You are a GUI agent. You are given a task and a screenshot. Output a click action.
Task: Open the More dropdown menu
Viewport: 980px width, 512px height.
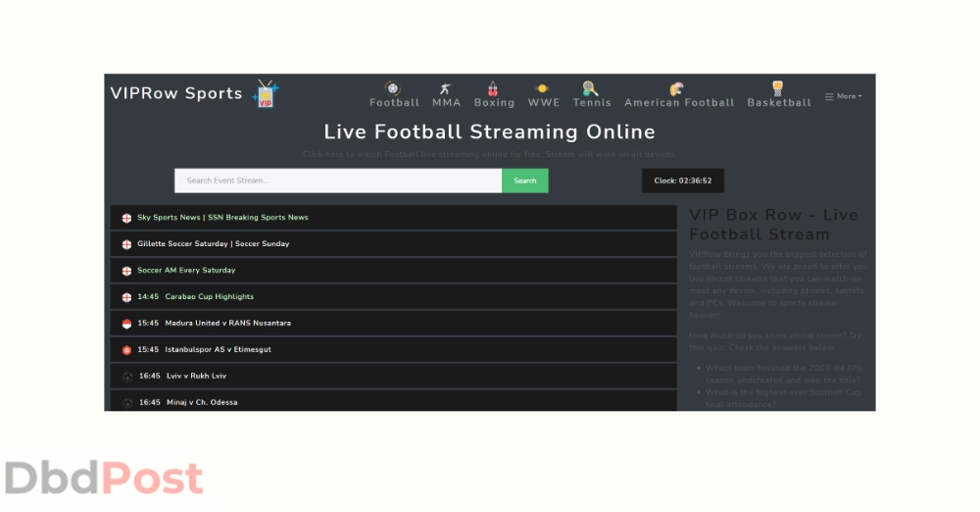843,96
